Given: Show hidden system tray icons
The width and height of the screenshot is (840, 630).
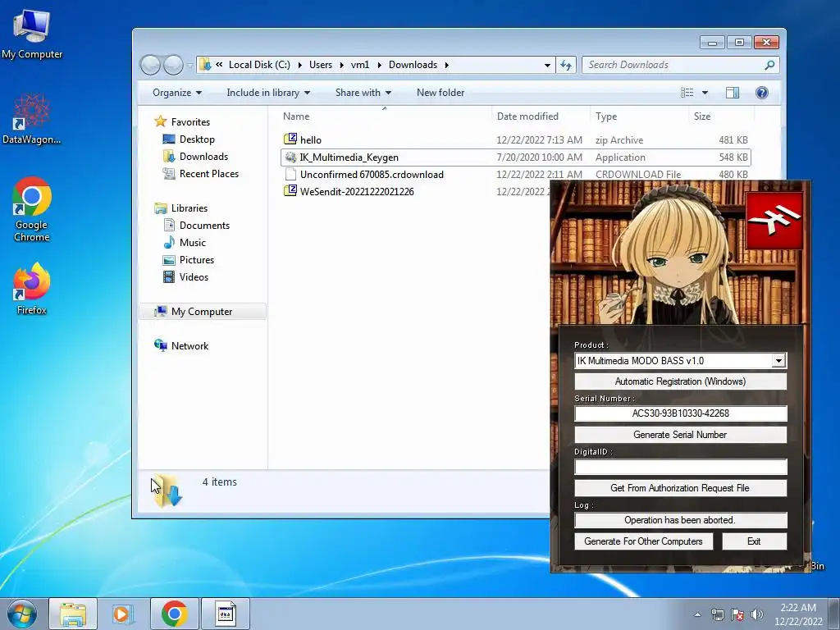Looking at the screenshot, I should (697, 614).
